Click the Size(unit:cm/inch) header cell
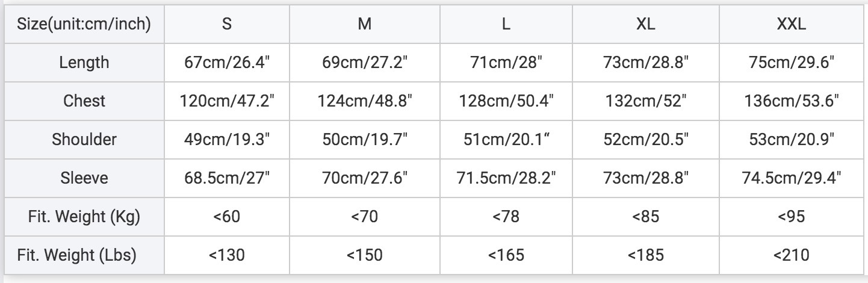Viewport: 868px width, 283px height. (x=84, y=23)
